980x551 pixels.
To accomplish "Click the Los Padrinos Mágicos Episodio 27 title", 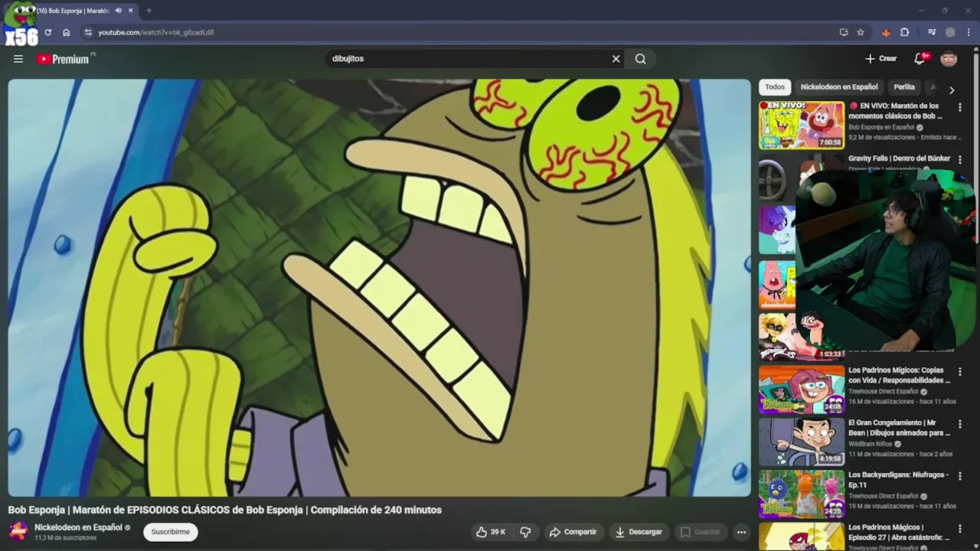I will point(899,532).
